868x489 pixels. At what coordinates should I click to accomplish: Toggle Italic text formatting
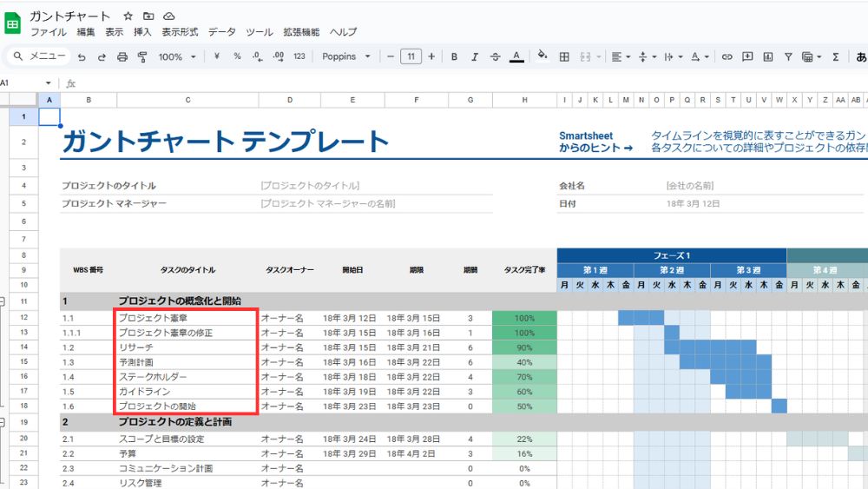pos(475,57)
